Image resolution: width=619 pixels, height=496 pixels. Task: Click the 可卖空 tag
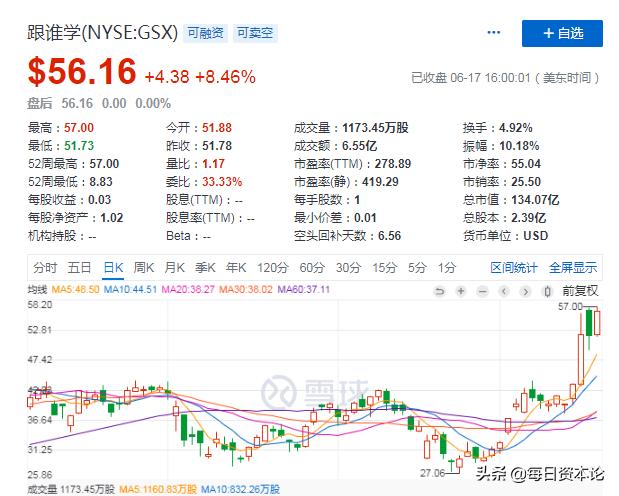(255, 33)
